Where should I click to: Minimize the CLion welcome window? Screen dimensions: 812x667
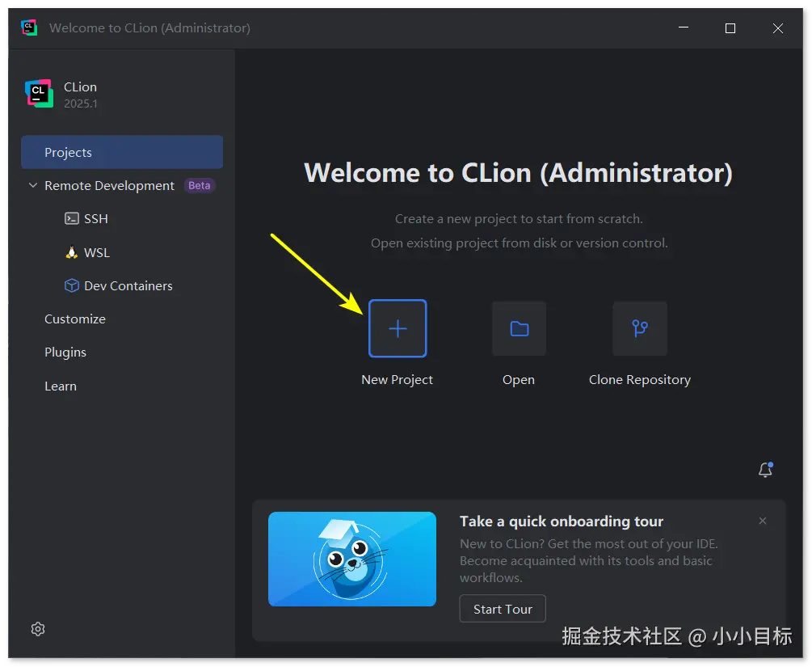coord(684,28)
